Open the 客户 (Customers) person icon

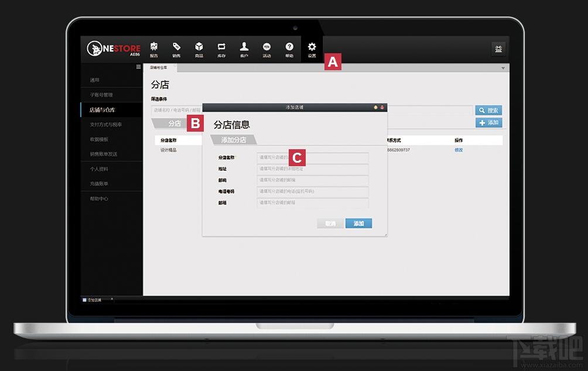(244, 49)
